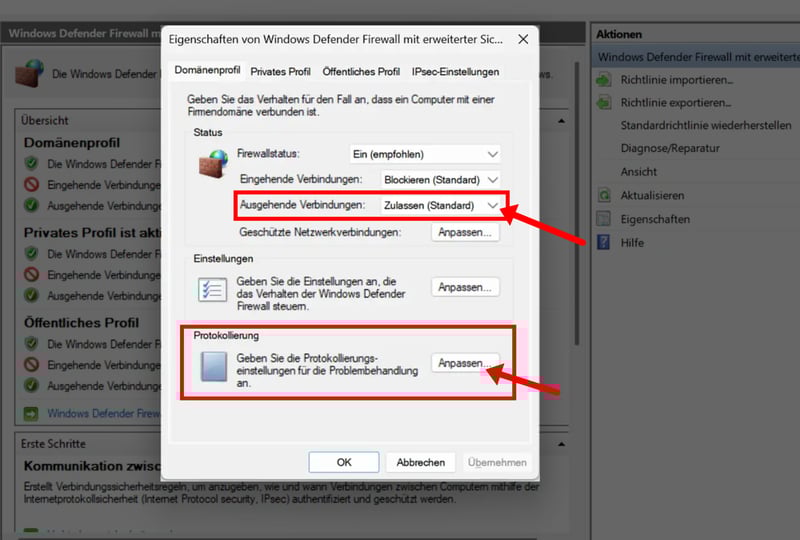
Task: Click the firewall brick-wall icon in Status
Action: [213, 163]
